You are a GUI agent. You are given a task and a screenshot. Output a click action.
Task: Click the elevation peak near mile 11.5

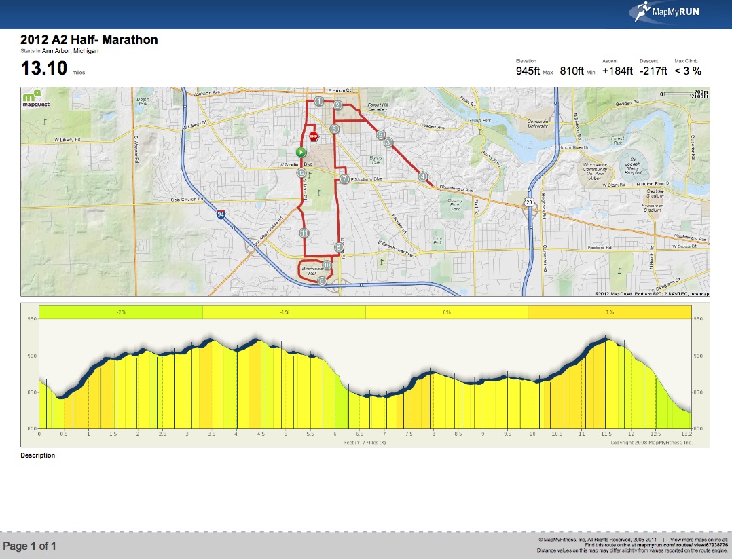pyautogui.click(x=606, y=338)
